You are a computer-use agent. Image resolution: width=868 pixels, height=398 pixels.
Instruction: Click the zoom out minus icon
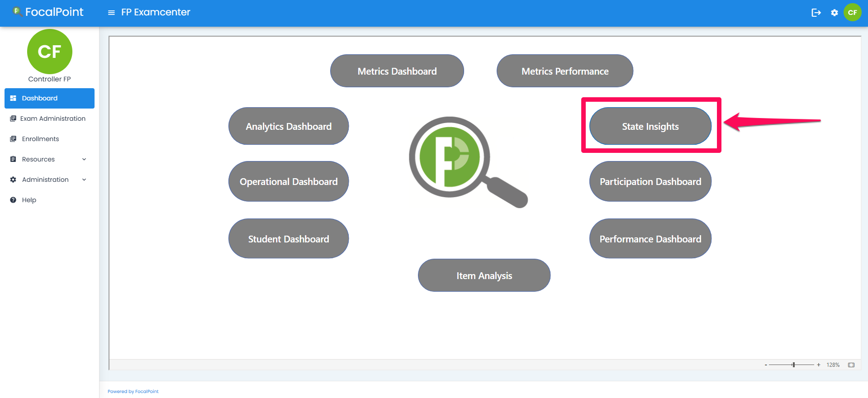[x=766, y=365]
